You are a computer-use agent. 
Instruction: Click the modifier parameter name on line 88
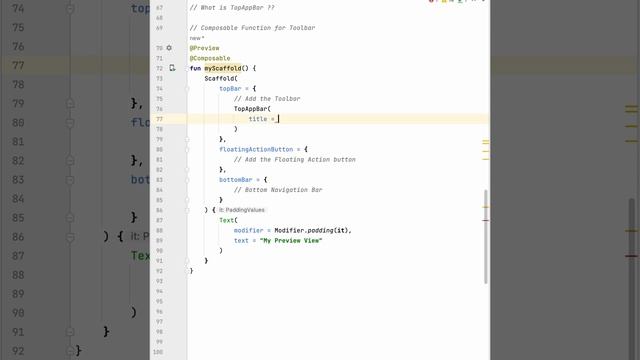coord(249,231)
